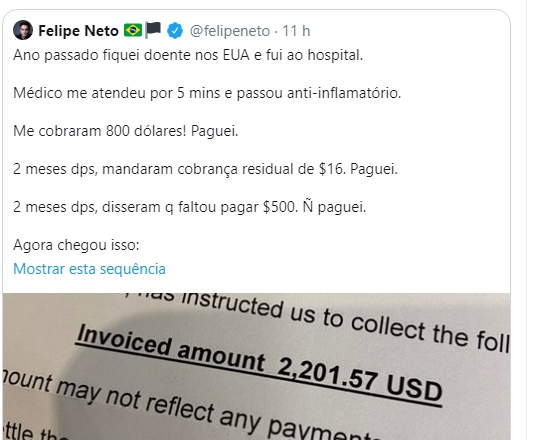Open the attached invoice photo
Image resolution: width=535 pixels, height=440 pixels.
pyautogui.click(x=257, y=367)
